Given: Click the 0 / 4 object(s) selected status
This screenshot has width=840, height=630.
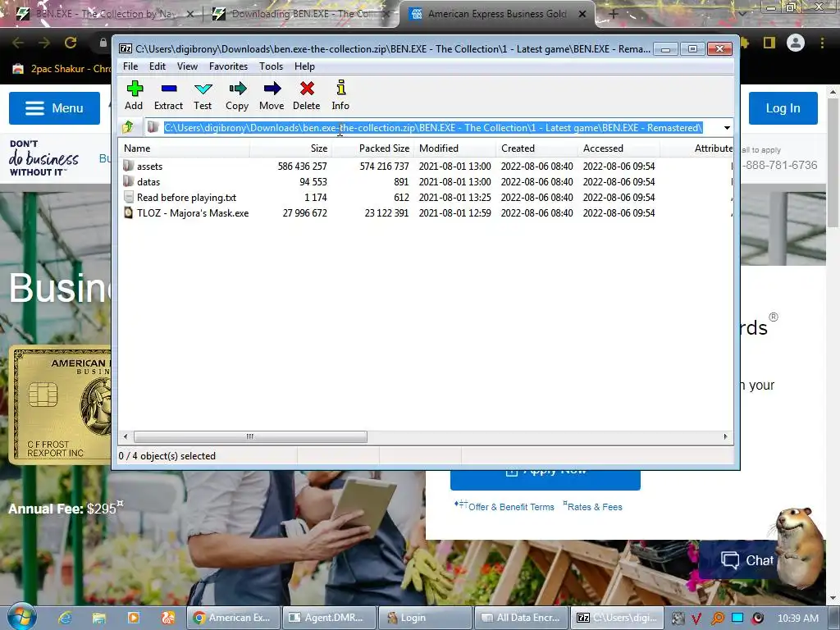Looking at the screenshot, I should click(167, 456).
